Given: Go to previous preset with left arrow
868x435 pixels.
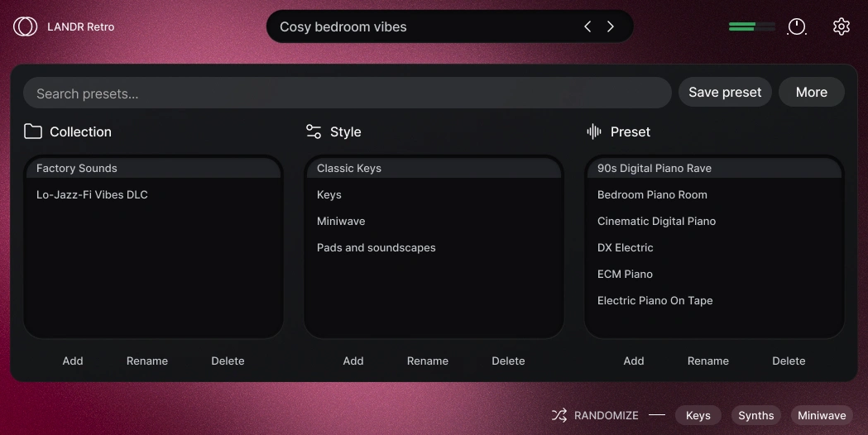Looking at the screenshot, I should [x=587, y=26].
